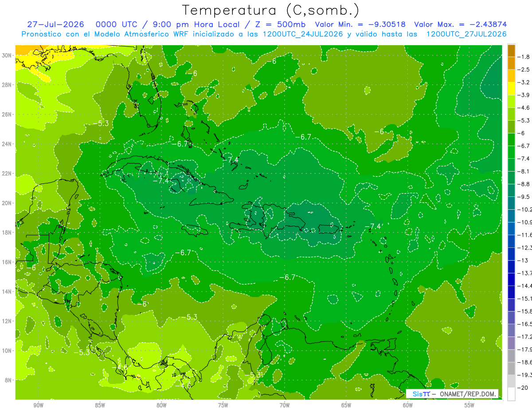Click the initialization time '1200UTC_24JUL2026'
This screenshot has height=411, width=532.
tap(303, 34)
